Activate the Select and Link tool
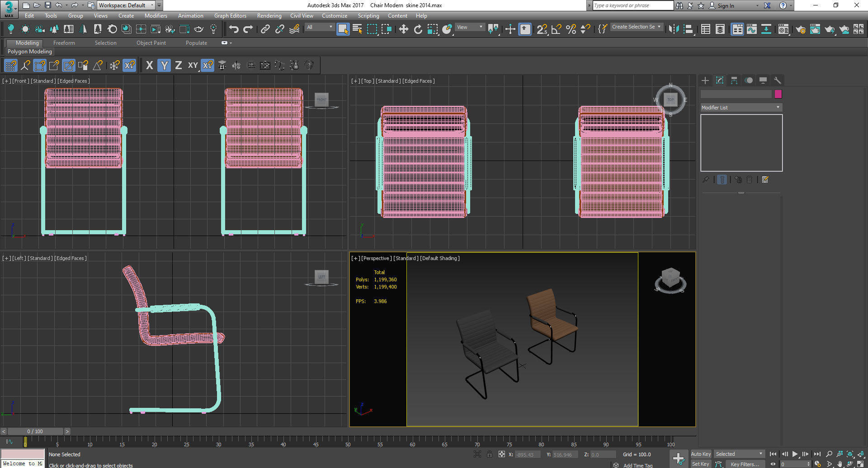 (x=265, y=29)
